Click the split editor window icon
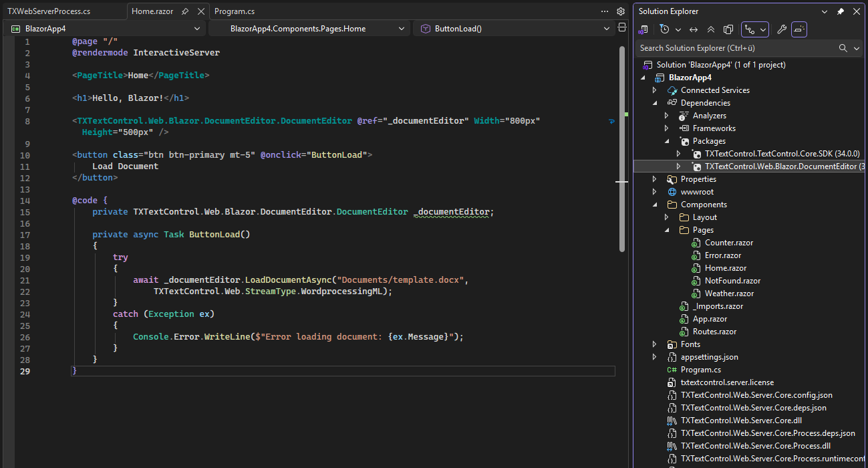 (621, 28)
